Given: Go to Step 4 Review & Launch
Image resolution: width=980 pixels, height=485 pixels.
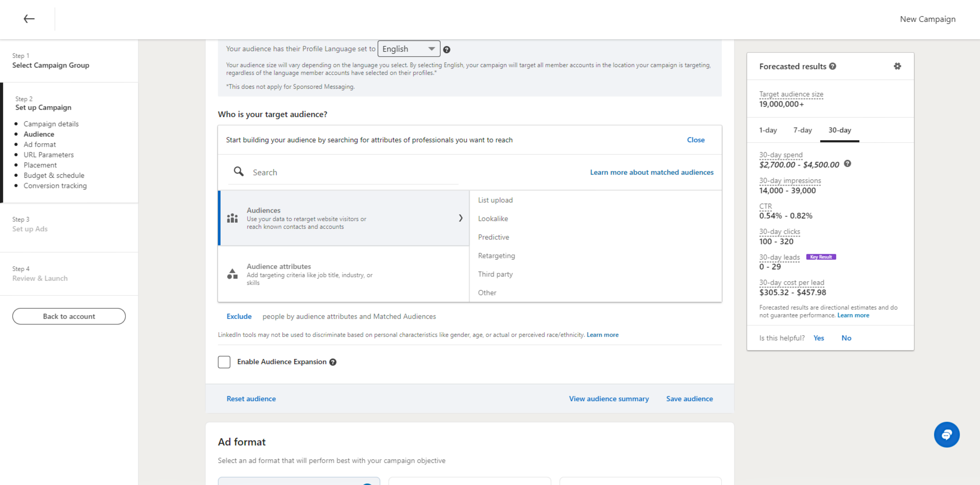Looking at the screenshot, I should (40, 274).
